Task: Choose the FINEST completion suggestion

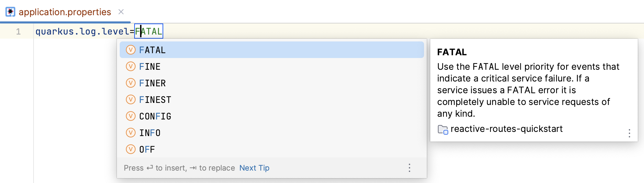Action: 272,99
